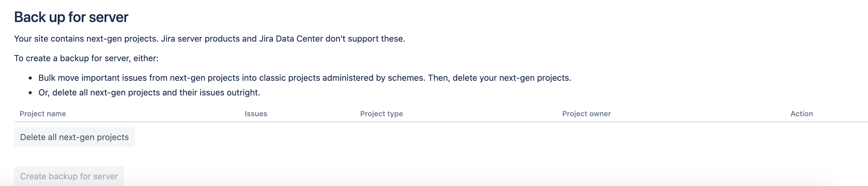Image resolution: width=868 pixels, height=186 pixels.
Task: Click the words don't support these
Action: tap(365, 39)
